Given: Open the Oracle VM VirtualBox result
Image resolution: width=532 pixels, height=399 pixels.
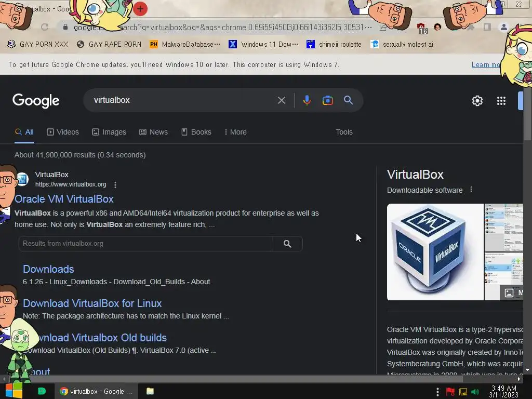Looking at the screenshot, I should pos(64,199).
